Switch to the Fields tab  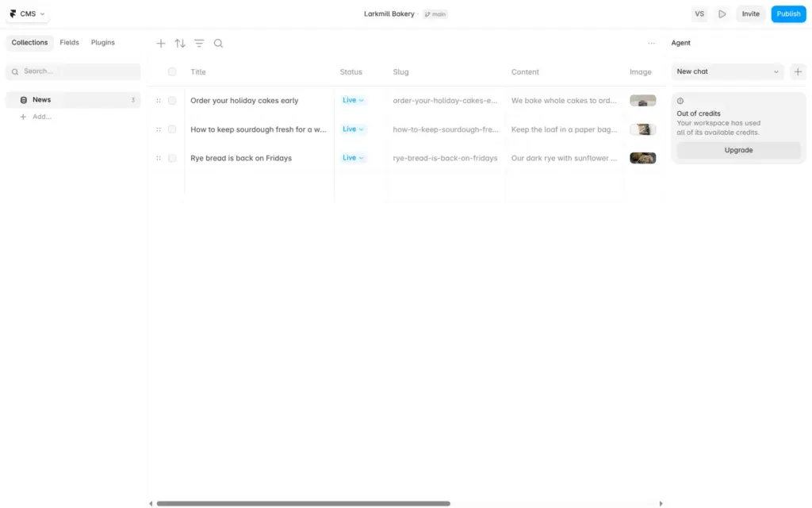[70, 43]
